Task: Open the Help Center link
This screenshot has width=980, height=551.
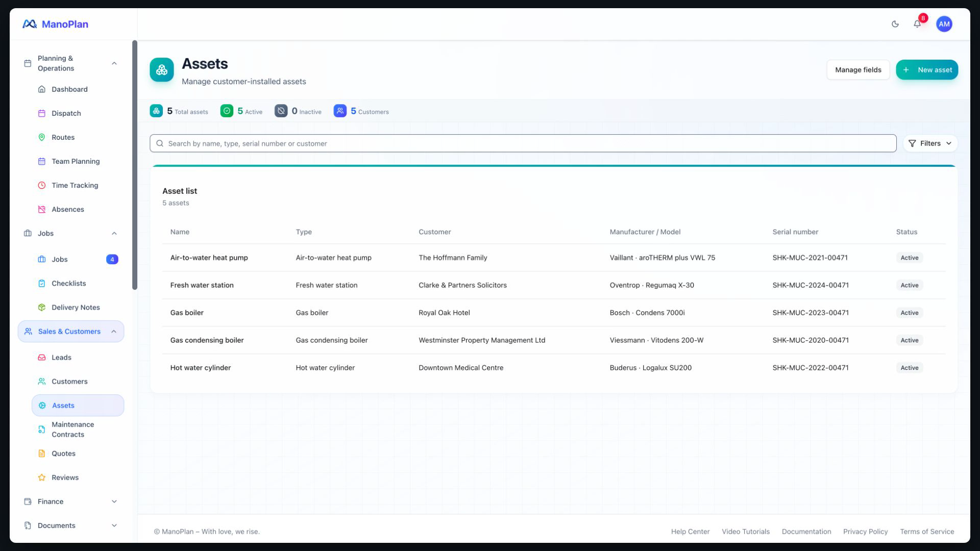Action: coord(690,532)
